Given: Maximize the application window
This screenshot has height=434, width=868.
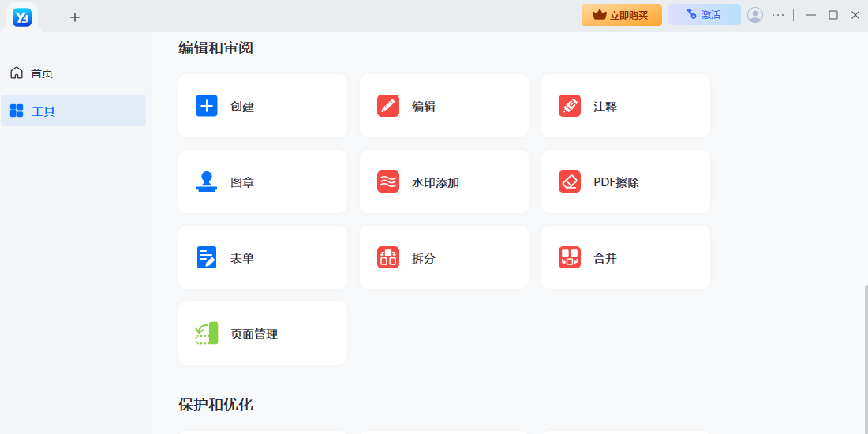Looking at the screenshot, I should [833, 15].
